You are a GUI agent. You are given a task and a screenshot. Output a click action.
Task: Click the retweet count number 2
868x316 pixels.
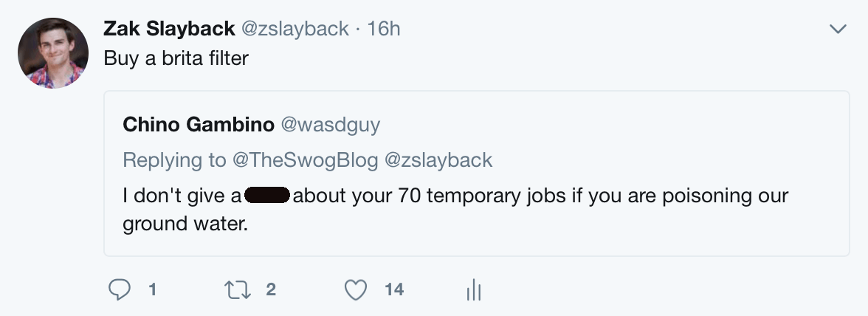[270, 290]
